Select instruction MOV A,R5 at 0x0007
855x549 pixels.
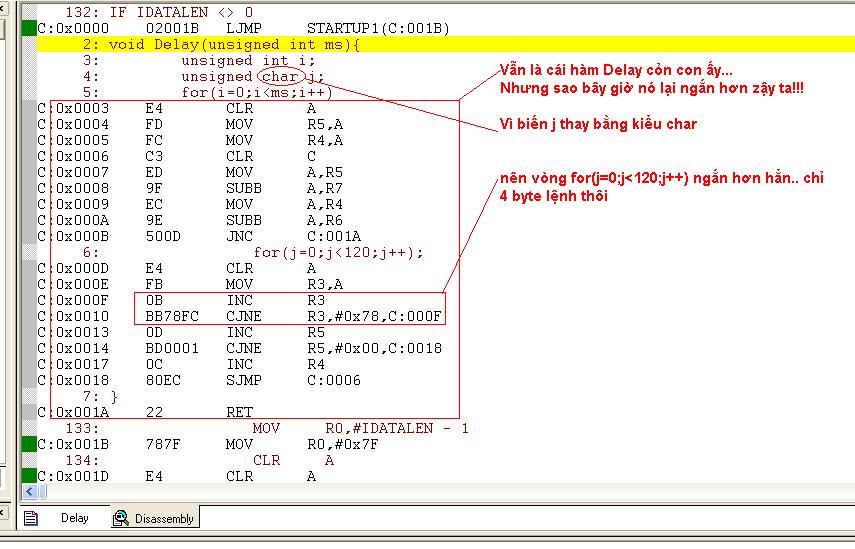190,172
